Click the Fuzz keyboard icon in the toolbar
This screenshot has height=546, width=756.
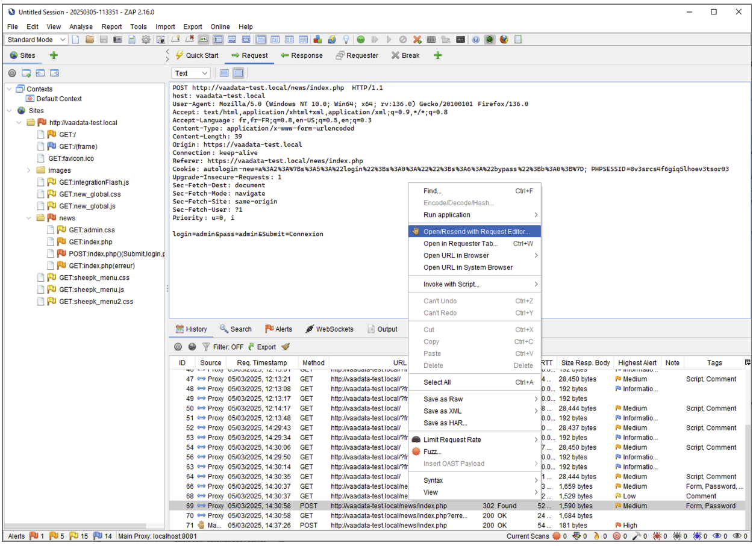pyautogui.click(x=431, y=40)
